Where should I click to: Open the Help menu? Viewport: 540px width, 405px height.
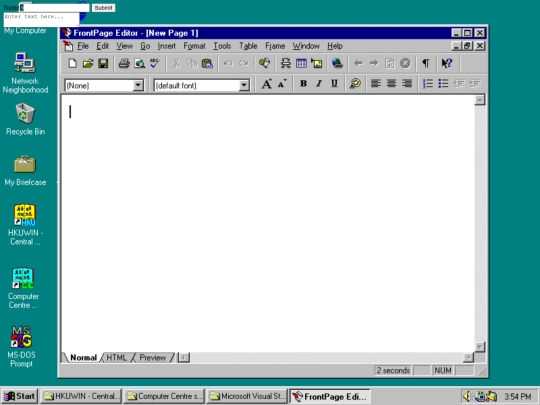pyautogui.click(x=335, y=46)
